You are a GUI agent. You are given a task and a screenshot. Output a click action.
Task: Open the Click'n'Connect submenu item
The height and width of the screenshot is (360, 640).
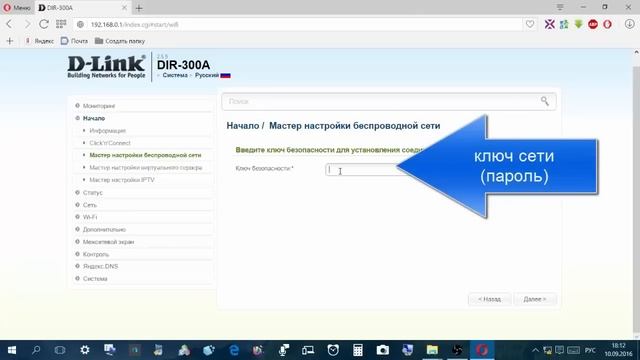(x=110, y=143)
